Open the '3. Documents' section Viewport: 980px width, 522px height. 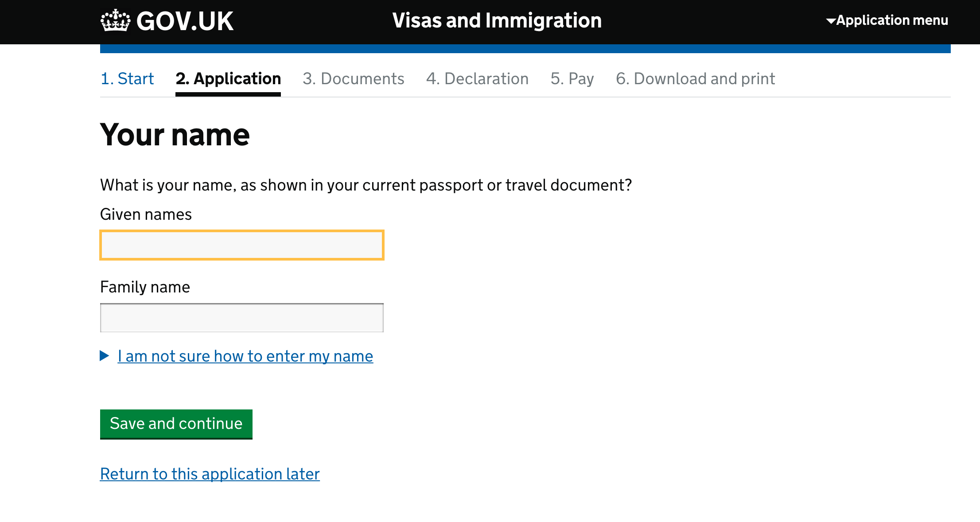click(x=353, y=78)
